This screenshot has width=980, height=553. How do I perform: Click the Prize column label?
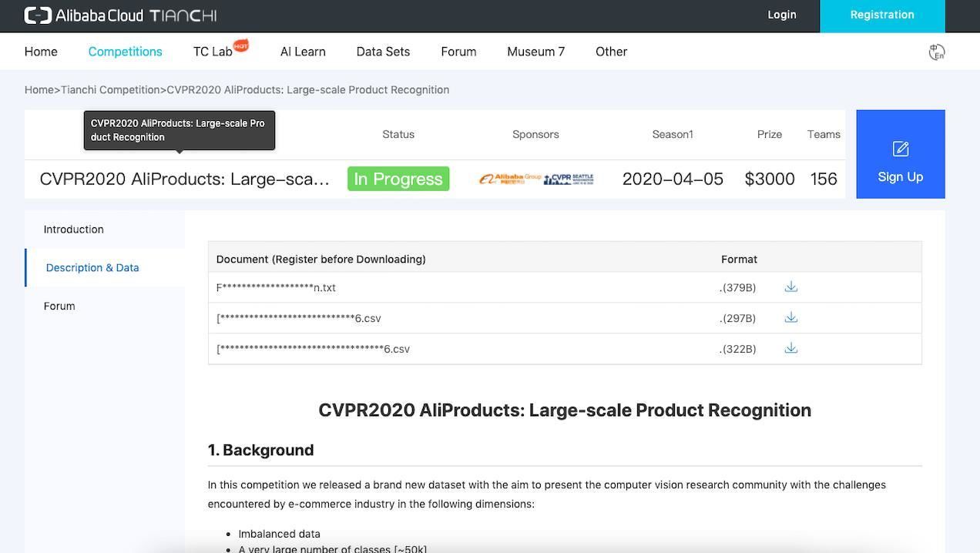coord(770,134)
